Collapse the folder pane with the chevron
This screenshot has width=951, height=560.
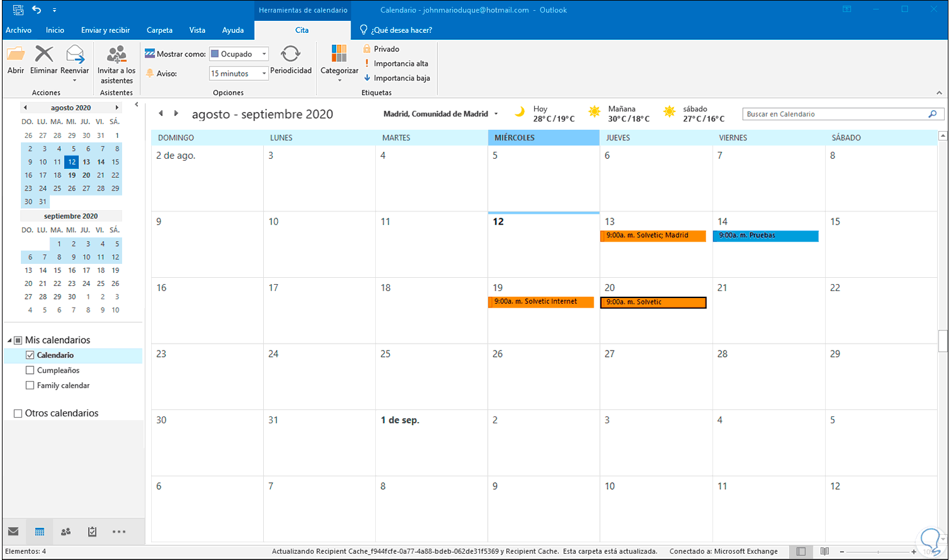tap(137, 105)
